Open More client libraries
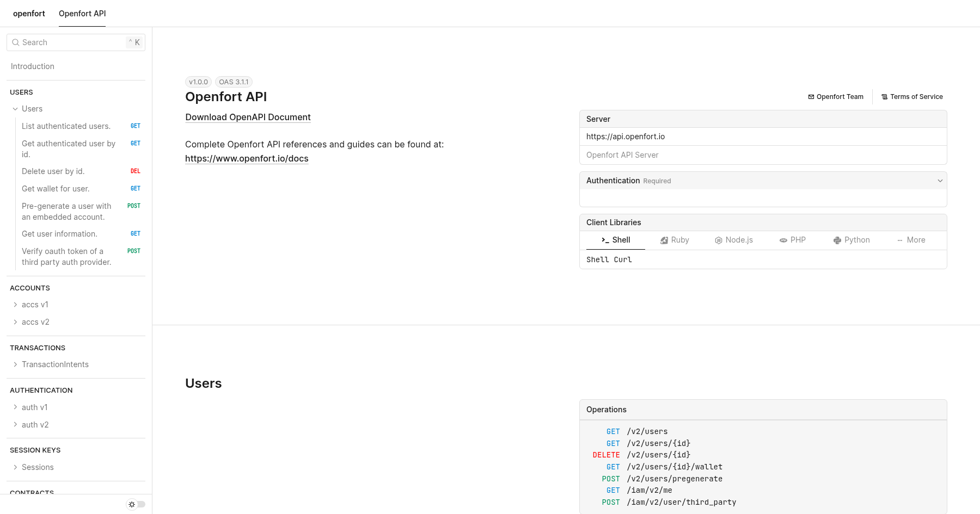This screenshot has width=980, height=514. [x=911, y=240]
